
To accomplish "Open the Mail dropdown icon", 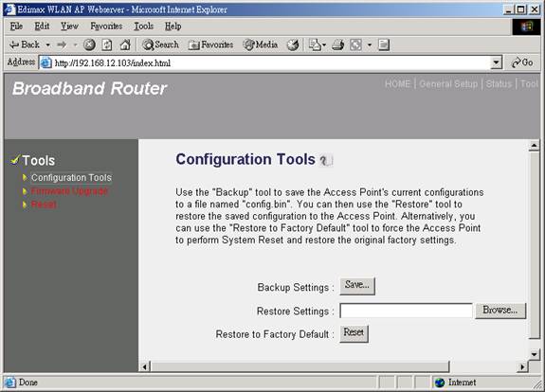I will tap(317, 45).
